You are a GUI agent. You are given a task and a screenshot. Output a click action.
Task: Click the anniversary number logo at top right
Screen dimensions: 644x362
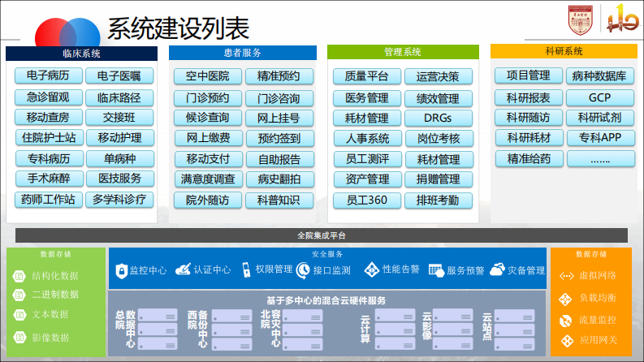pyautogui.click(x=622, y=18)
